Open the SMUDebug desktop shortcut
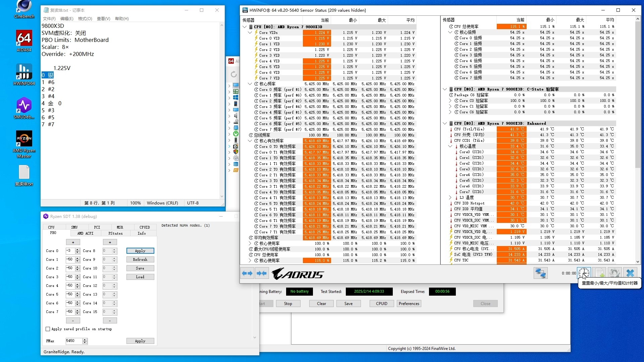Screen dimensions: 644x362 [24, 108]
